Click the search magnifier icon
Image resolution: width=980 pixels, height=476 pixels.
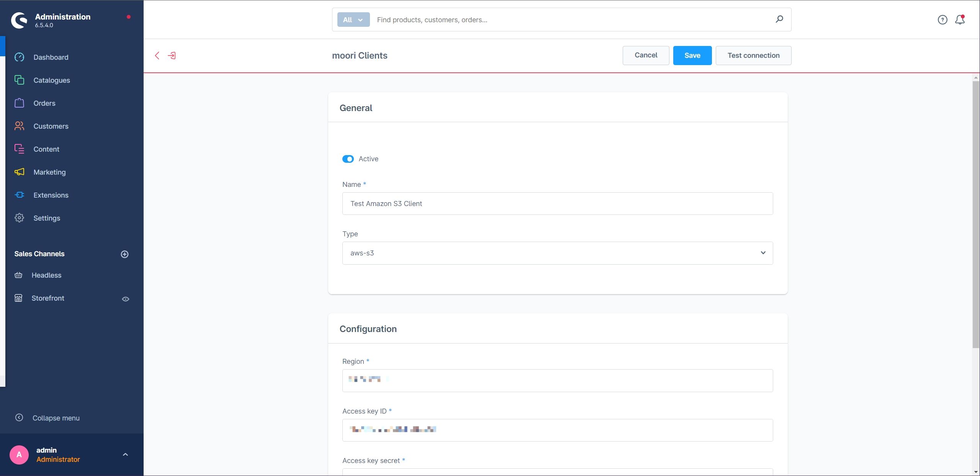click(x=779, y=19)
